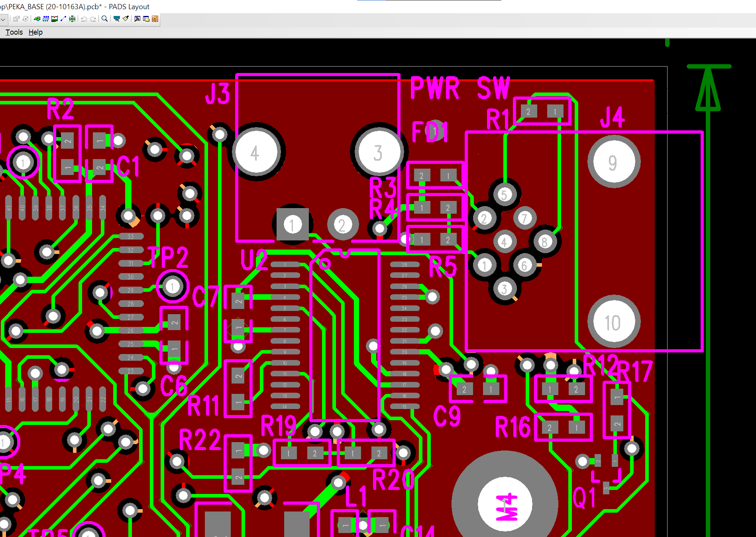
Task: Open the Design toolbar icon
Action: coord(46,19)
